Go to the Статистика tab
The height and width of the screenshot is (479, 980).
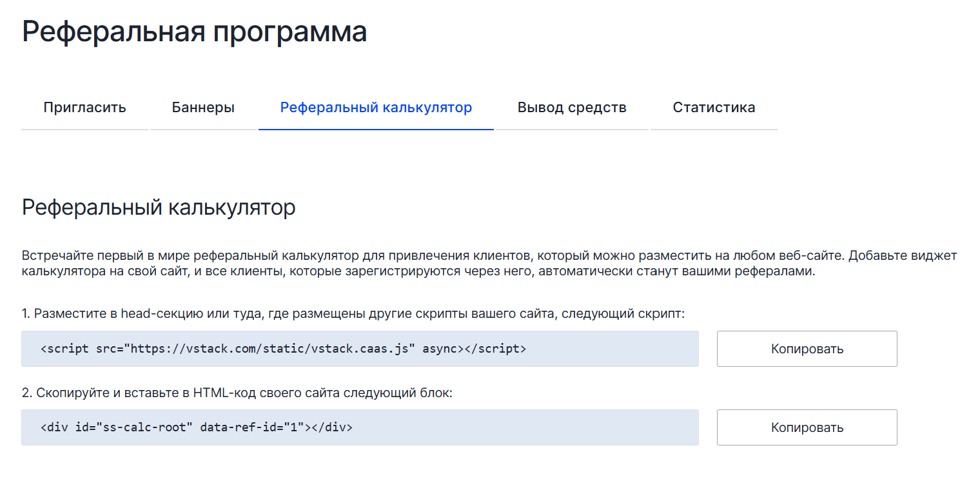(x=714, y=108)
